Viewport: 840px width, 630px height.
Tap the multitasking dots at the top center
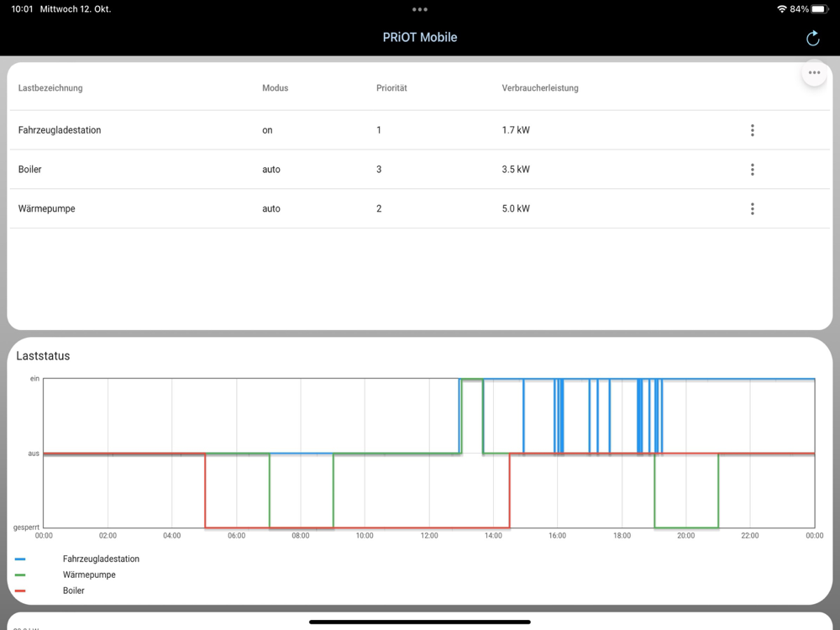pos(420,9)
